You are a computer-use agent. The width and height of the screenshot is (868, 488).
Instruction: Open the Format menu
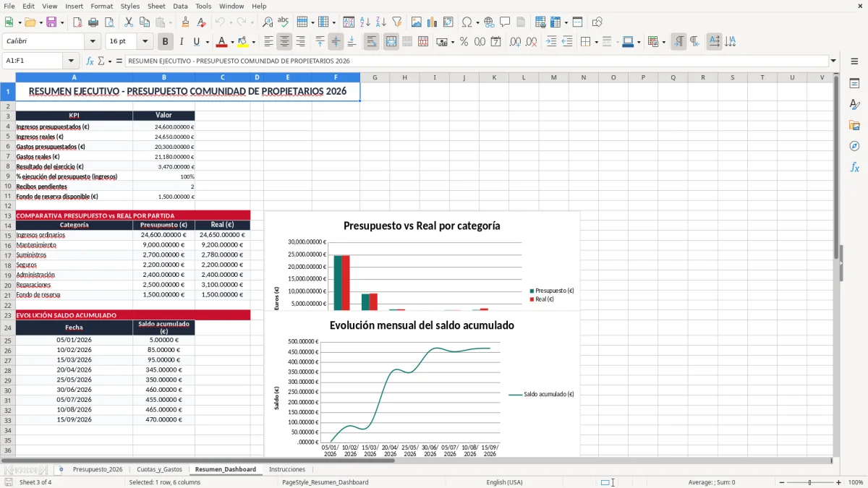pyautogui.click(x=101, y=6)
